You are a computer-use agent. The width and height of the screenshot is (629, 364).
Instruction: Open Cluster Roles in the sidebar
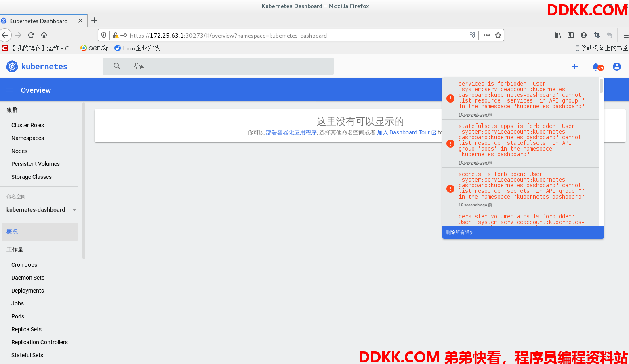27,125
